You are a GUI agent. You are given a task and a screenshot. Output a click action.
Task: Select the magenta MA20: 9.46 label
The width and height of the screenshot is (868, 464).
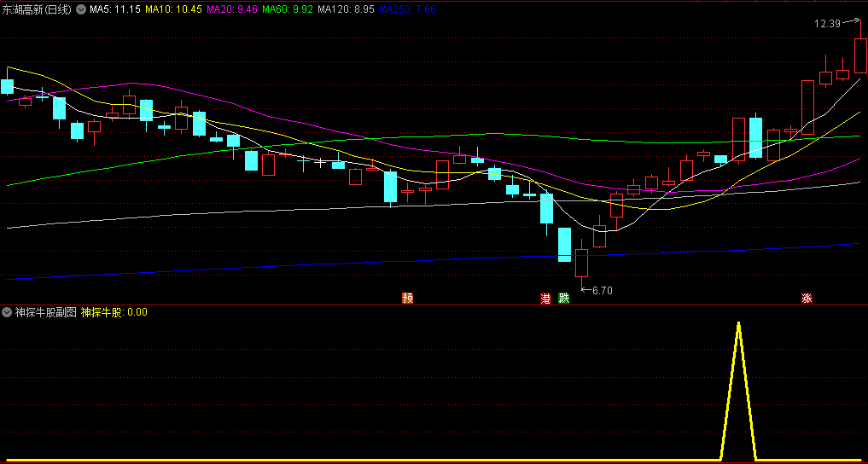click(x=232, y=9)
